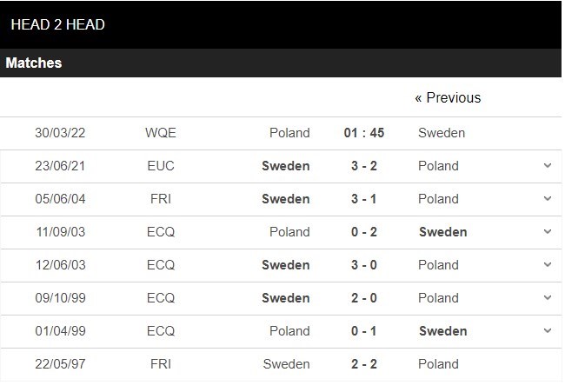Expand the 23/06/21 Sweden vs Poland match

(548, 166)
